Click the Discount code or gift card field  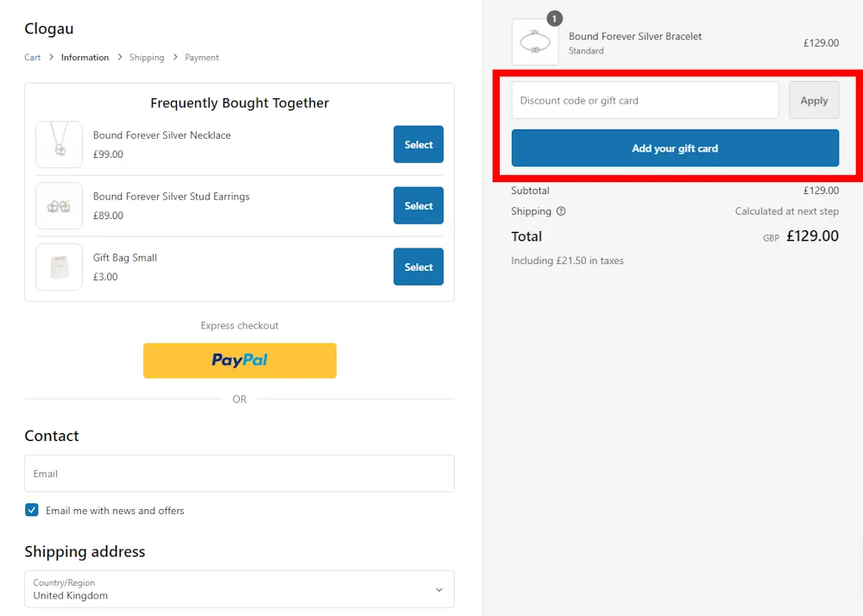tap(645, 101)
